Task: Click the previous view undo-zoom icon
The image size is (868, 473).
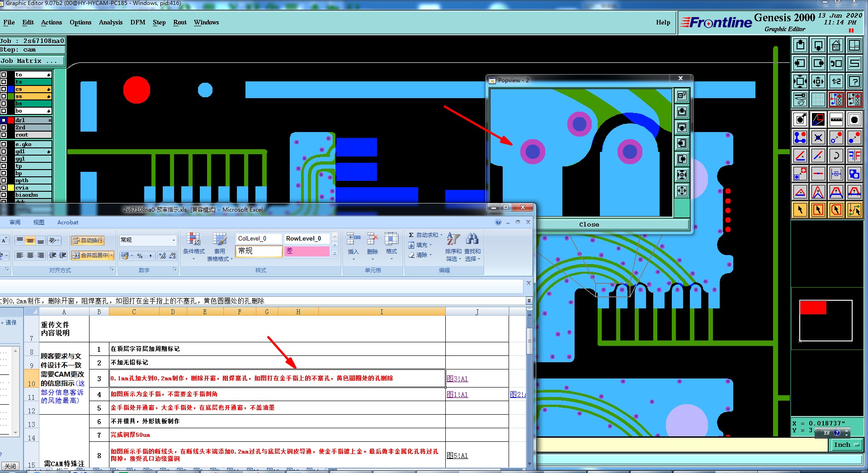Action: [x=836, y=63]
